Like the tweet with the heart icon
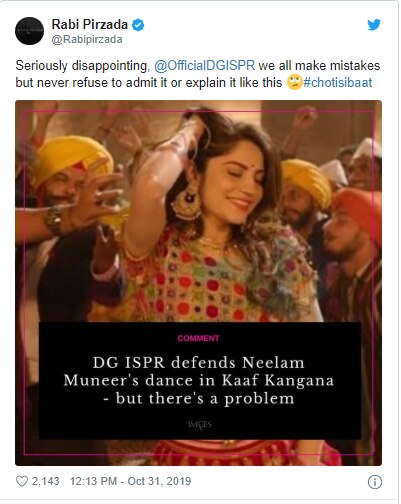 [22, 481]
